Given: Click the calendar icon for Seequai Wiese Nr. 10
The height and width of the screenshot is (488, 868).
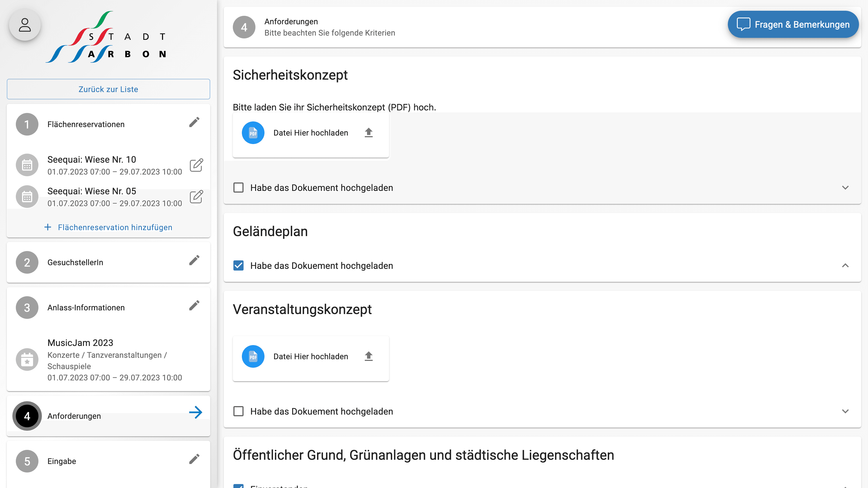Looking at the screenshot, I should click(x=27, y=165).
